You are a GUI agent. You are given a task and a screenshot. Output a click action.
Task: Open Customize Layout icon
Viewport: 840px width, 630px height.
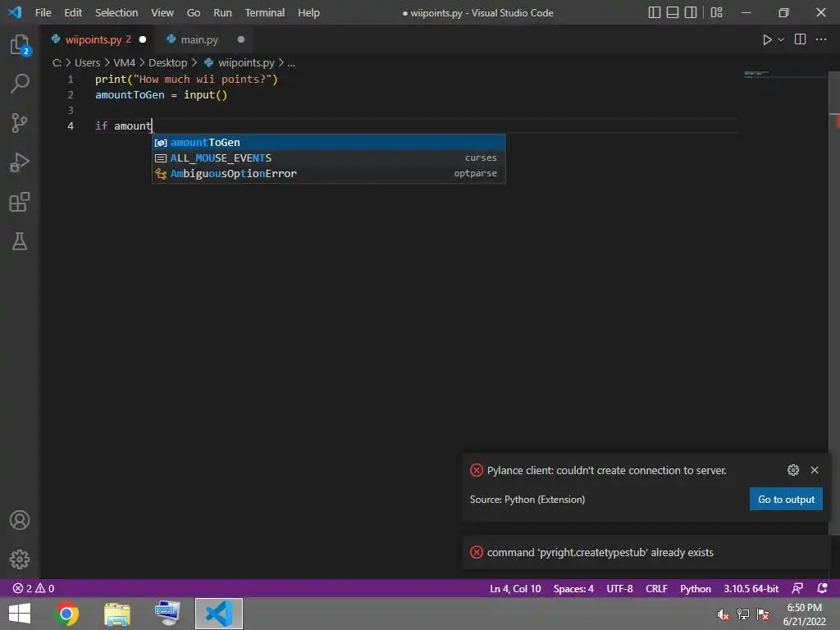[x=716, y=12]
